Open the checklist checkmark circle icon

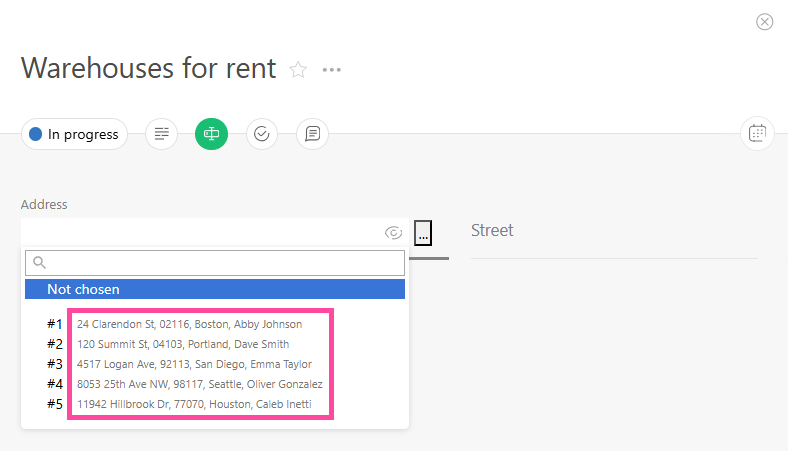click(x=262, y=134)
